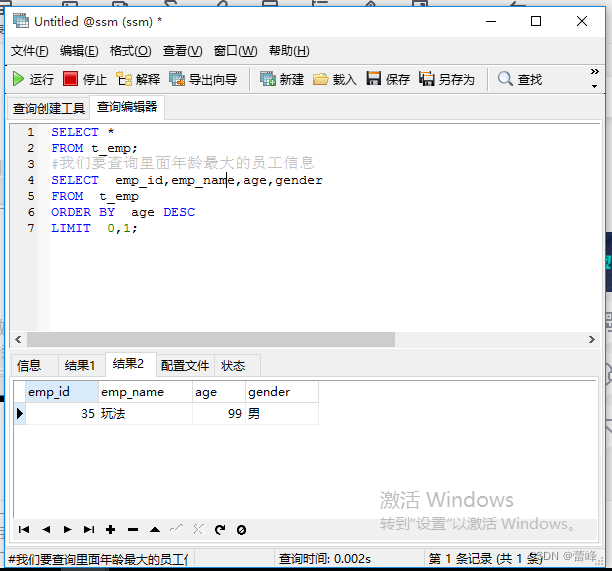Click the editor scroll left arrow
The image size is (612, 571).
coord(18,339)
